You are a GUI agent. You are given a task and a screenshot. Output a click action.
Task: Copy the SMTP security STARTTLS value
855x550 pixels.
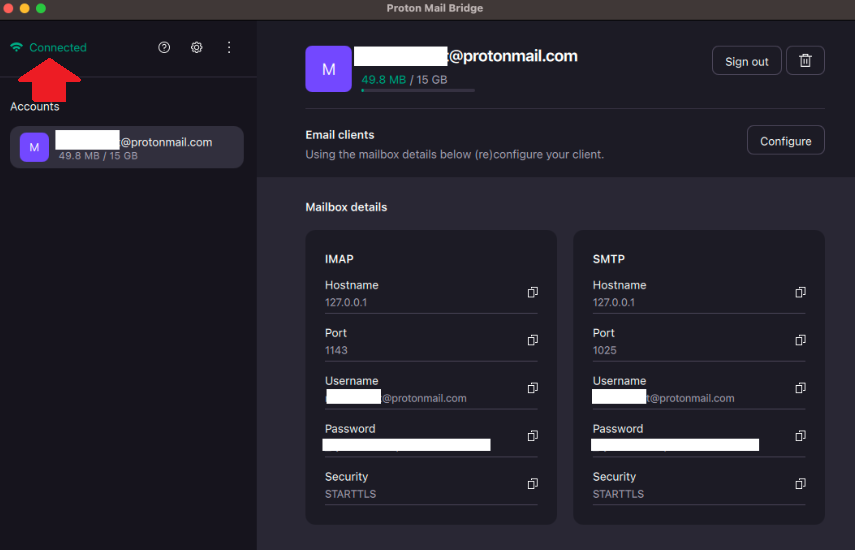(800, 484)
